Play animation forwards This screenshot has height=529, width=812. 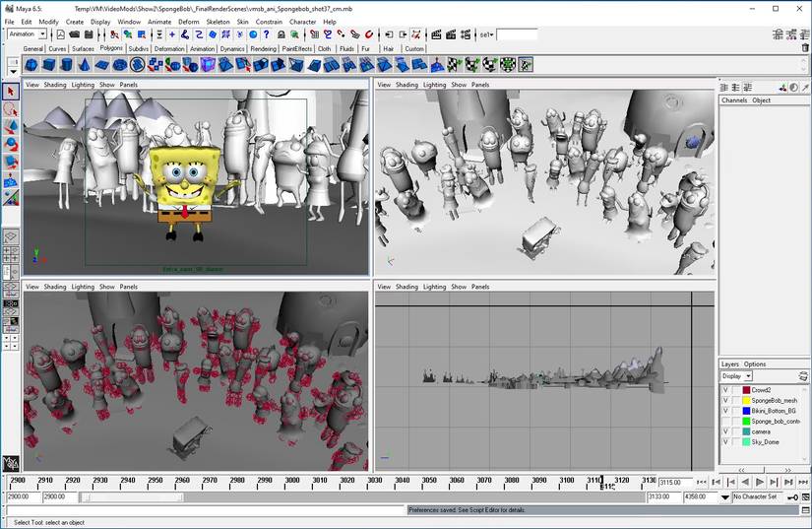click(760, 483)
